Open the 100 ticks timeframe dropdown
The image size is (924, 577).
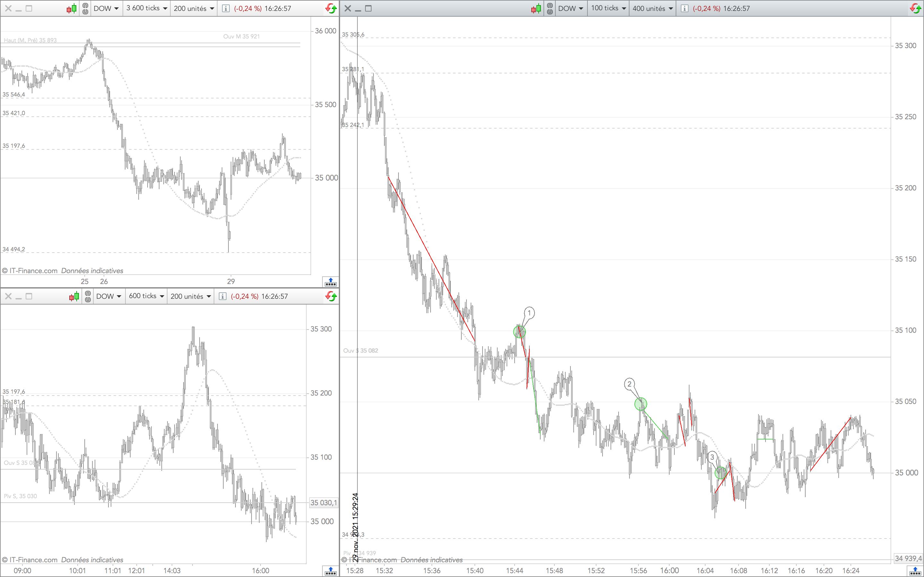608,8
